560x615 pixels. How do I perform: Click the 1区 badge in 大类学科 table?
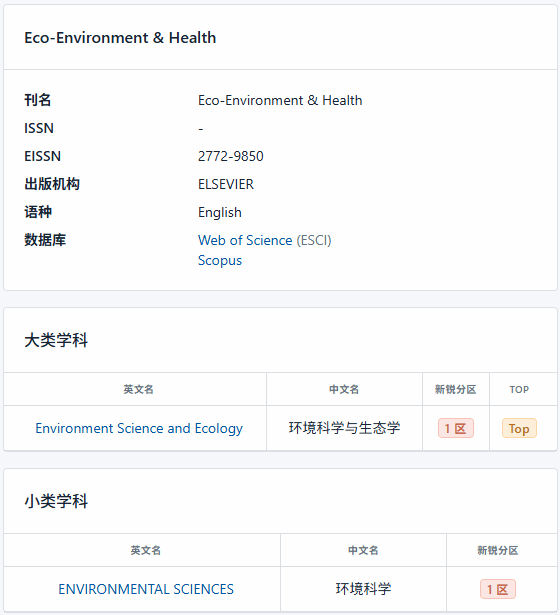pos(456,428)
